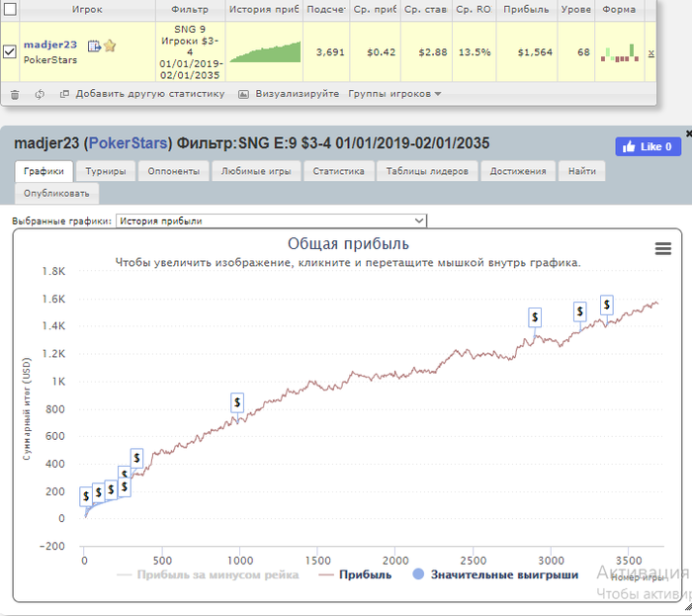Screen dimensions: 692x616
Task: Open the Найти tab
Action: (x=581, y=171)
